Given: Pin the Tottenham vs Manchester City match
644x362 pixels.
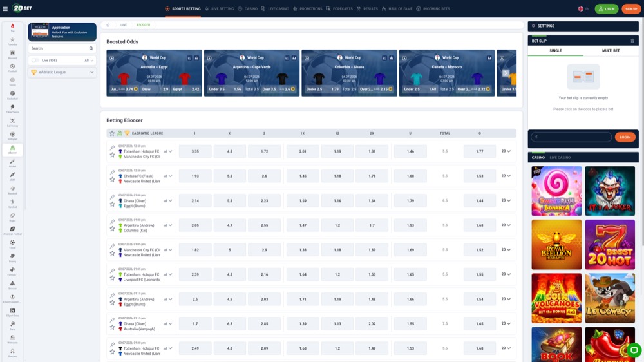Looking at the screenshot, I should pyautogui.click(x=112, y=148).
